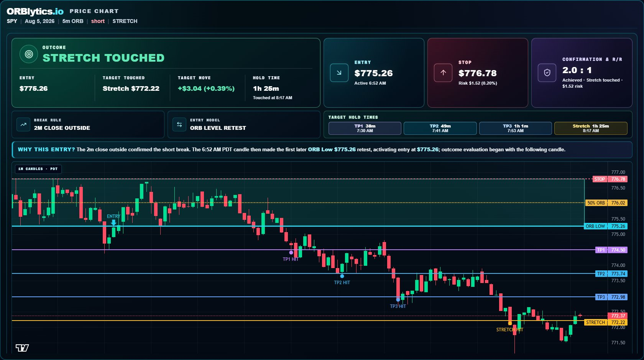Click the current price 772.37 label
Screen dimensions: 644x360
618,316
